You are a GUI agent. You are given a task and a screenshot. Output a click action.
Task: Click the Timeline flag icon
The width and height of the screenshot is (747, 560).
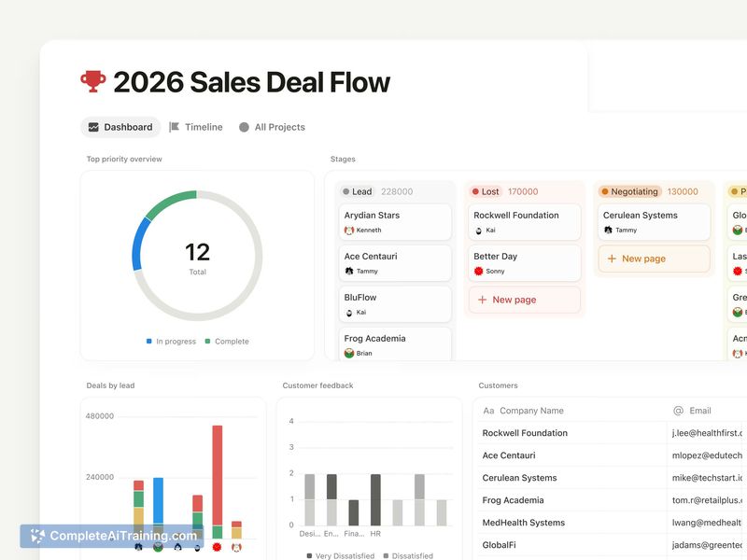tap(175, 127)
